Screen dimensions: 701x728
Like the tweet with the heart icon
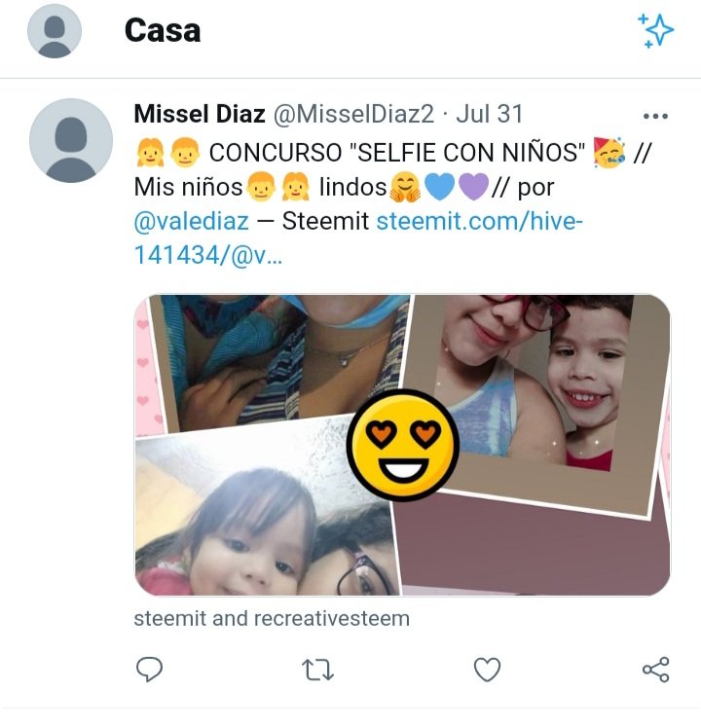tap(487, 670)
